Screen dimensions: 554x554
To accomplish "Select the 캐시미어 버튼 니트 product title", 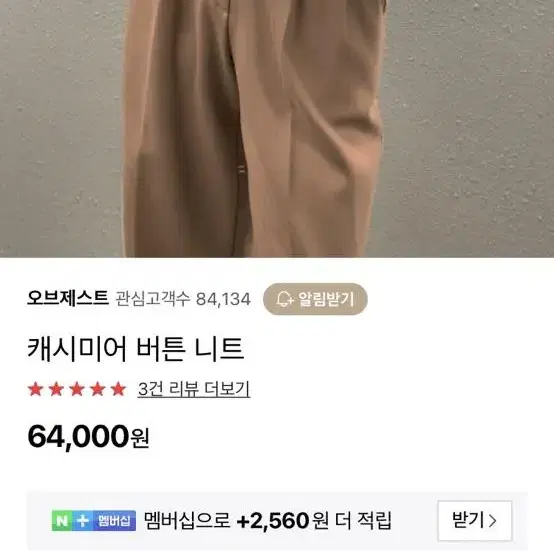I will (x=136, y=349).
